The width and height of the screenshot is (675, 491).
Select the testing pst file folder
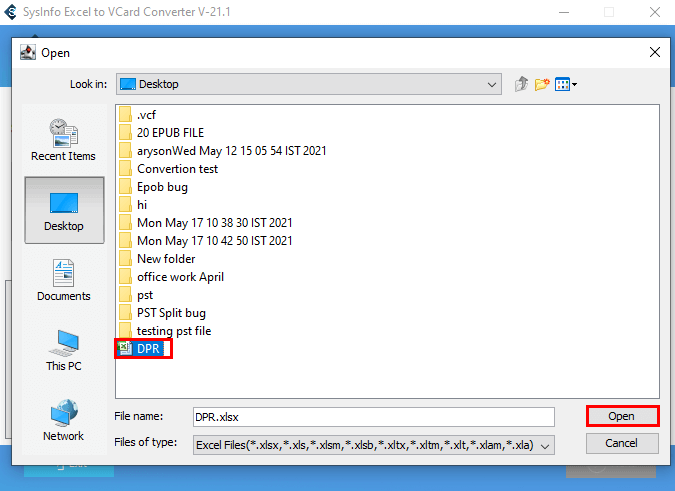165,331
